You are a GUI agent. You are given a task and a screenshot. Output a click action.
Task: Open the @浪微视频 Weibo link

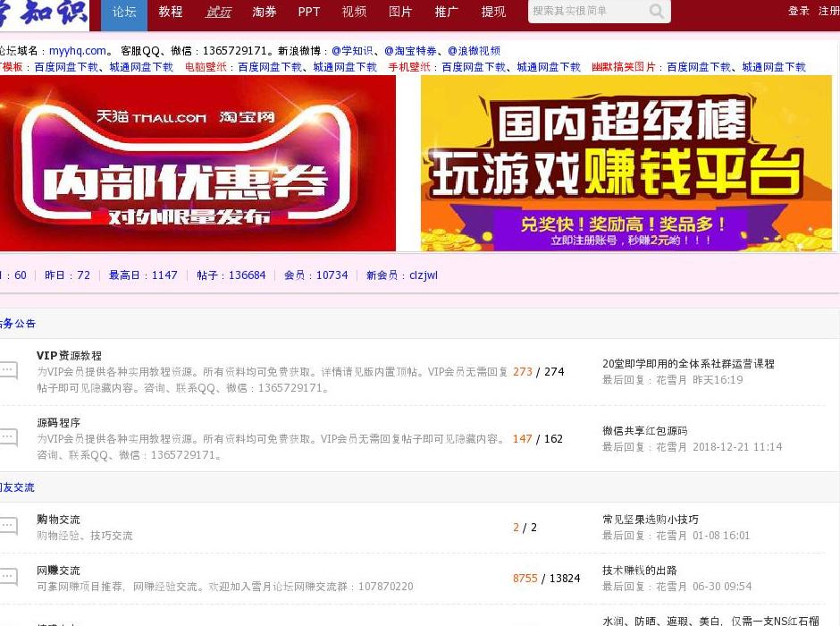point(474,50)
